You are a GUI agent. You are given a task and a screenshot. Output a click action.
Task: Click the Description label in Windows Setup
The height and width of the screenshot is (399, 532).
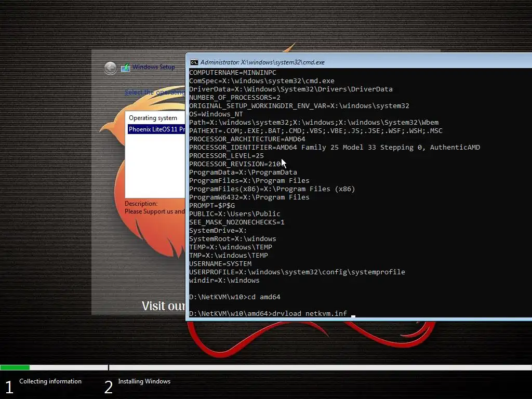pyautogui.click(x=141, y=204)
